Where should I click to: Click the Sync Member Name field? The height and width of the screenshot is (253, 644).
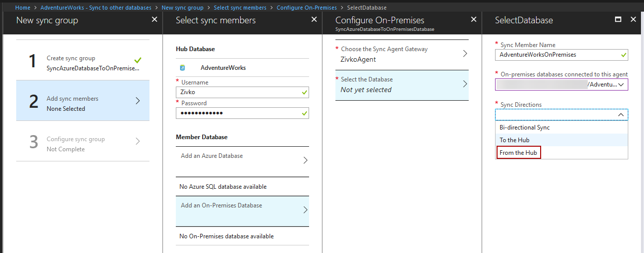point(557,55)
